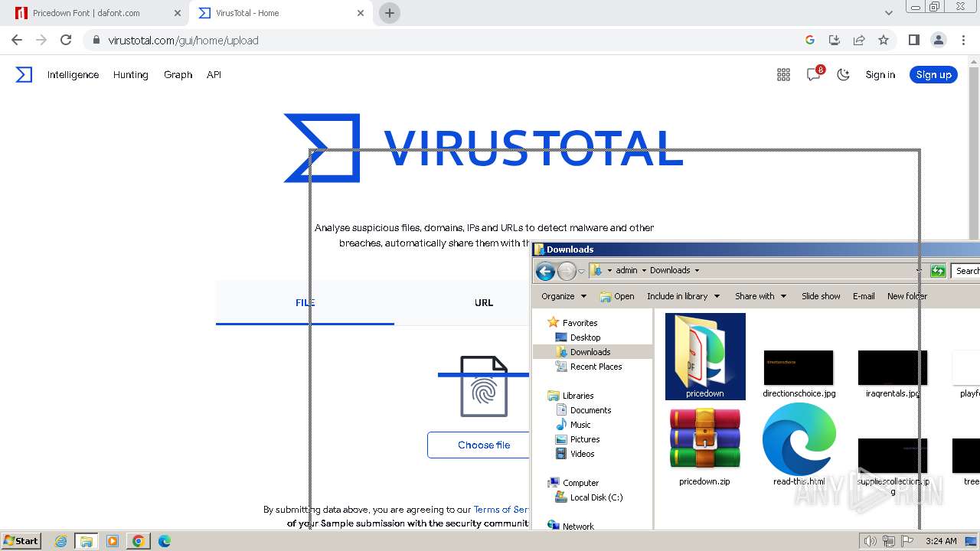Open the notifications bubble with a red badge
Screen dimensions: 980x551
814,73
